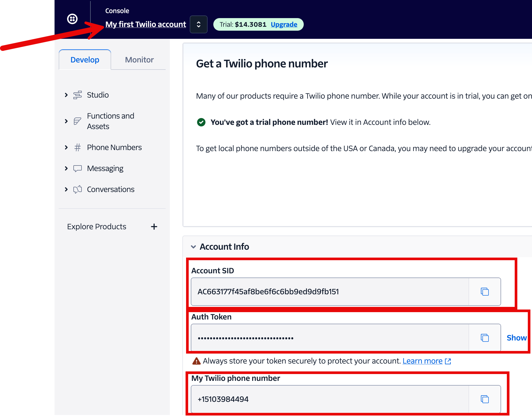This screenshot has width=532, height=416.
Task: Show the hidden Auth Token value
Action: pos(517,337)
